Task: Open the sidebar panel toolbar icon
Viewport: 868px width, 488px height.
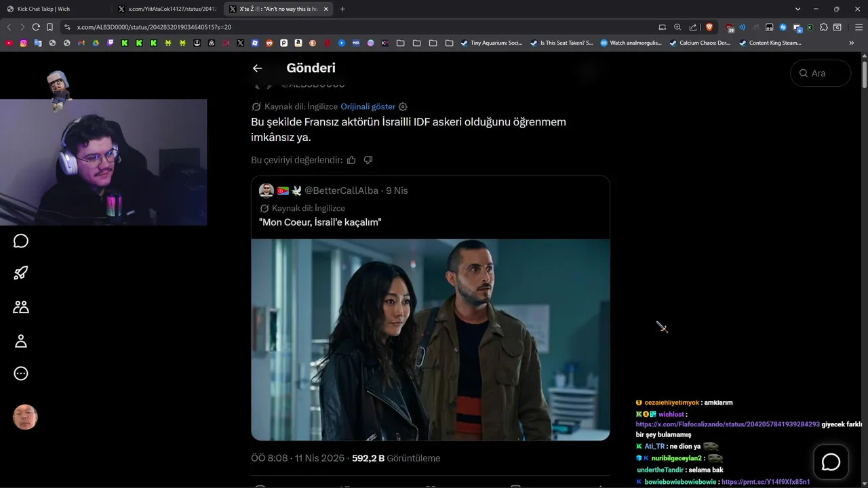Action: click(837, 27)
